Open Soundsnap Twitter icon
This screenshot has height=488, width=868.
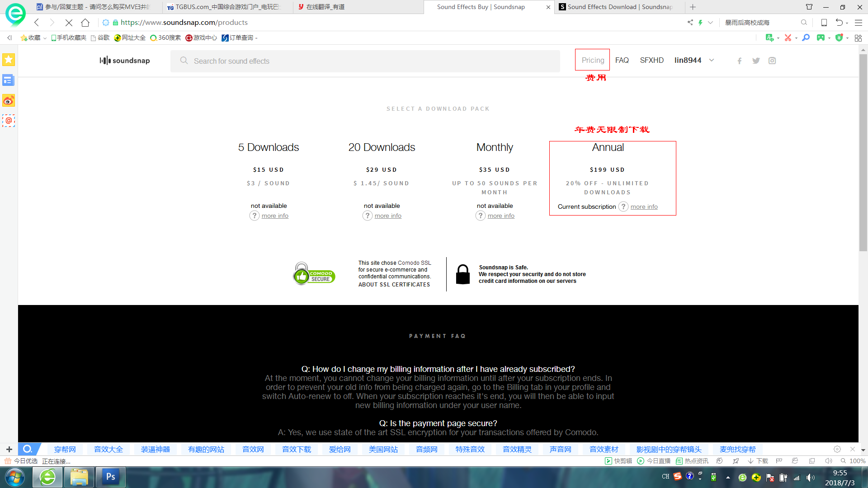756,61
